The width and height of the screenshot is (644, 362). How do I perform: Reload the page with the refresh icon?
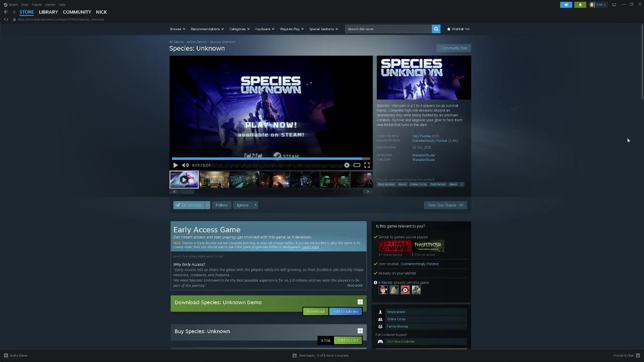6,19
